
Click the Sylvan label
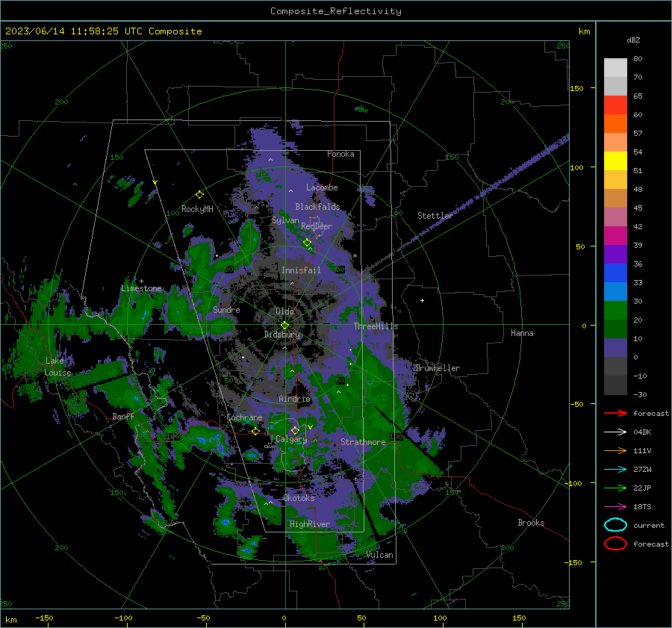point(285,220)
